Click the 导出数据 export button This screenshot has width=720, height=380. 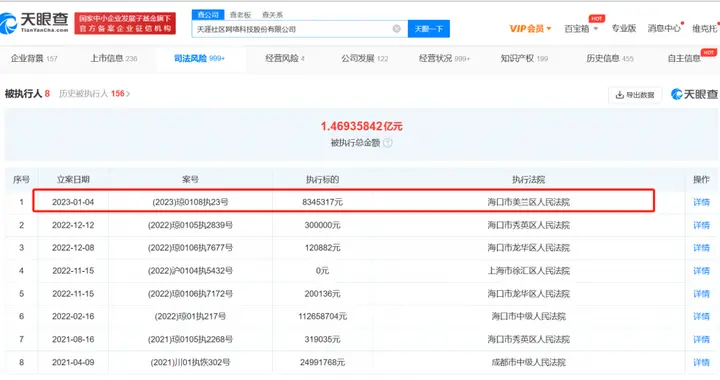(x=635, y=95)
